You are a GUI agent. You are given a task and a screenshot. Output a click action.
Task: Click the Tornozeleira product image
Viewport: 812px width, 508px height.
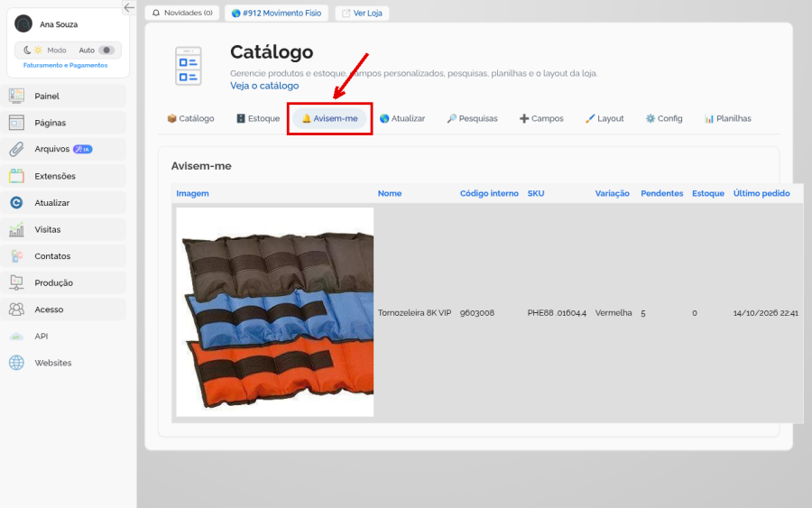[x=274, y=312]
